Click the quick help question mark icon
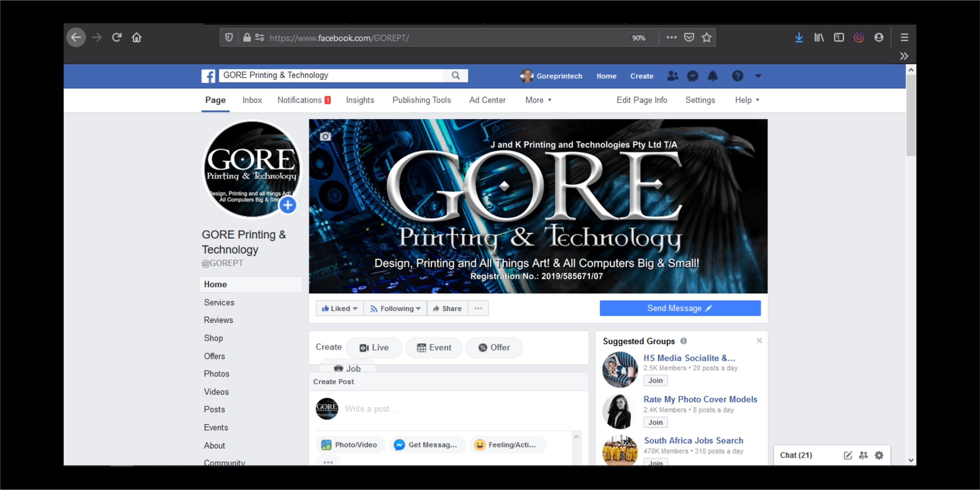This screenshot has height=490, width=980. [737, 76]
